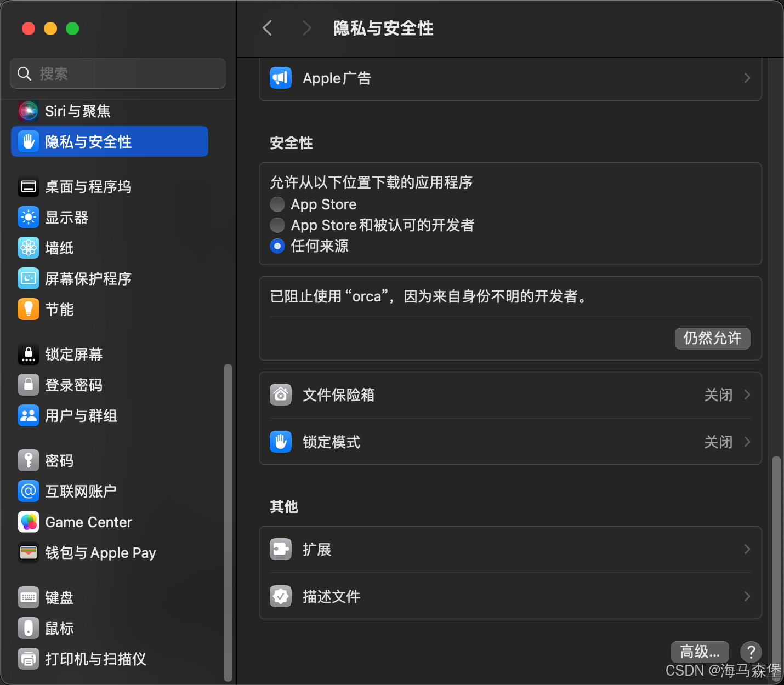Open 钱包与 Apple Pay settings
784x685 pixels.
pyautogui.click(x=100, y=552)
